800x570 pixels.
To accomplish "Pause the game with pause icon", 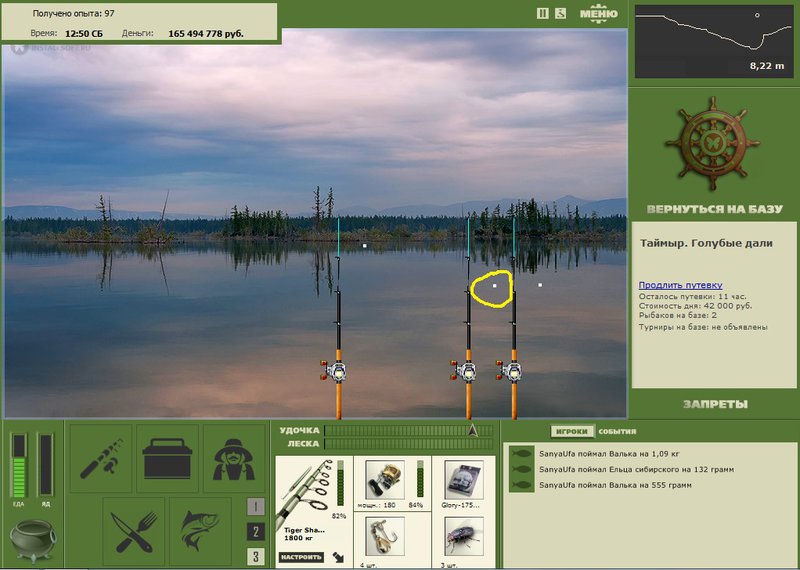I will point(542,14).
